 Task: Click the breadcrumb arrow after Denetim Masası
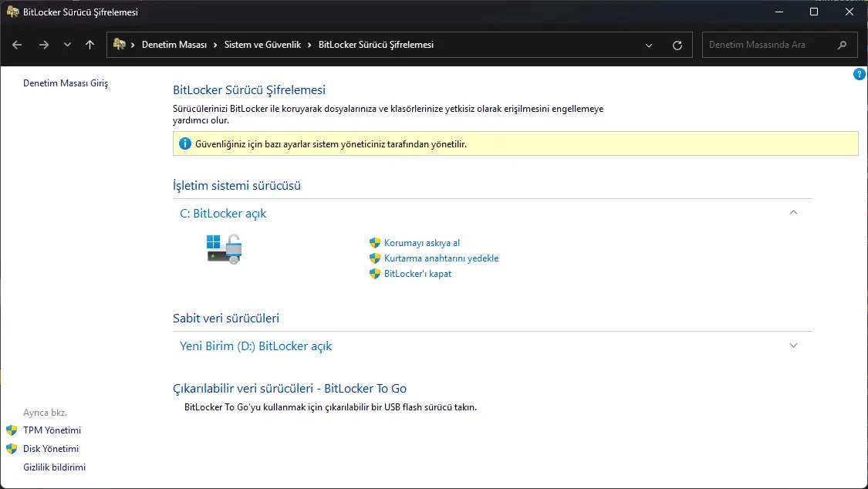coord(215,46)
